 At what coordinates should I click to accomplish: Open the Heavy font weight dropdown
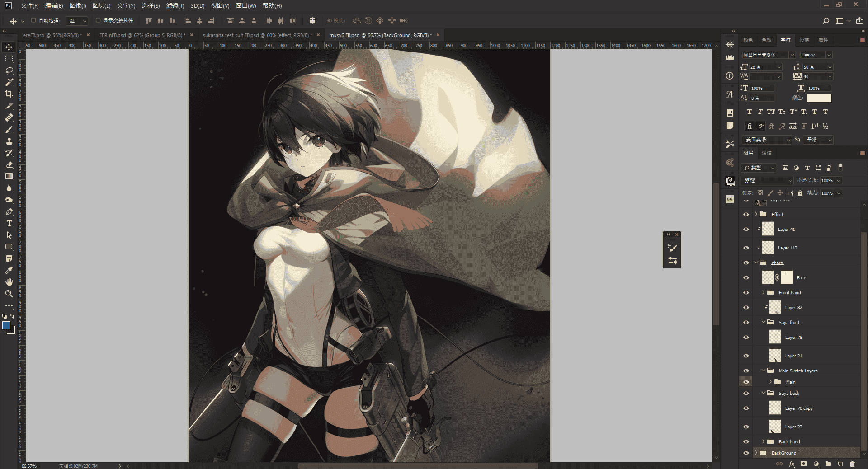(x=816, y=55)
